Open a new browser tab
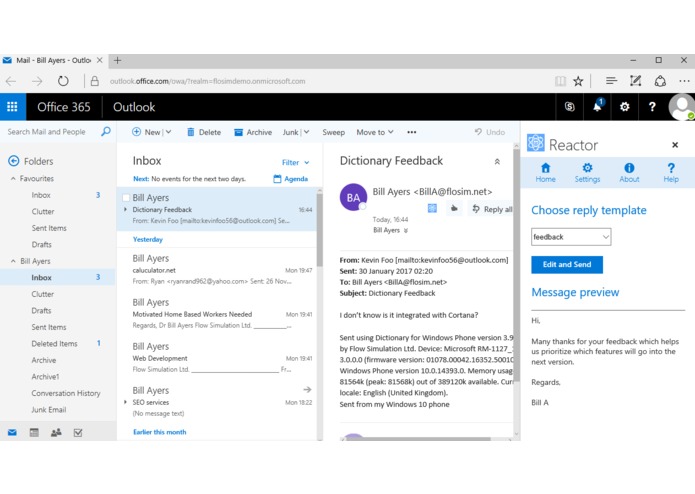Viewport: 695px width, 494px height. click(117, 60)
